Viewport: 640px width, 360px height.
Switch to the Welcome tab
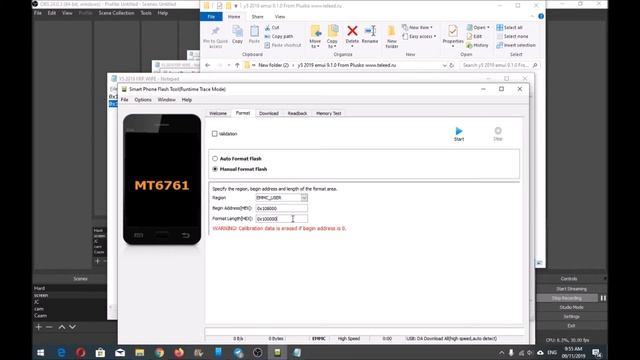[x=218, y=113]
